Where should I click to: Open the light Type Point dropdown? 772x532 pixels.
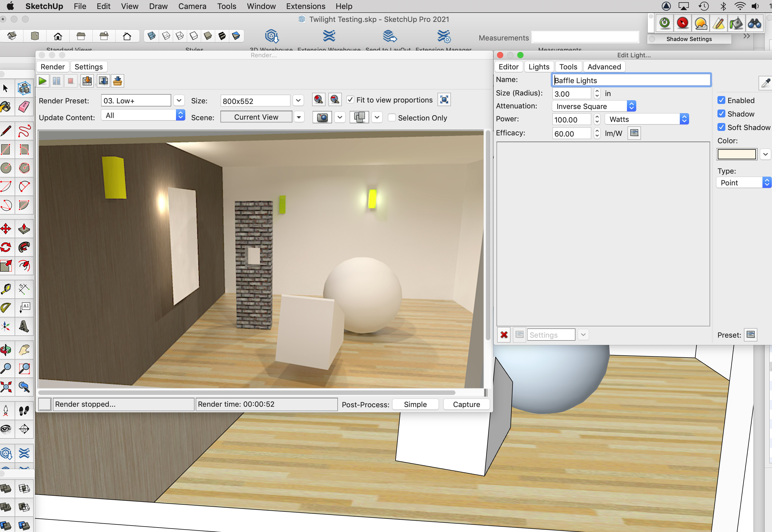[744, 183]
